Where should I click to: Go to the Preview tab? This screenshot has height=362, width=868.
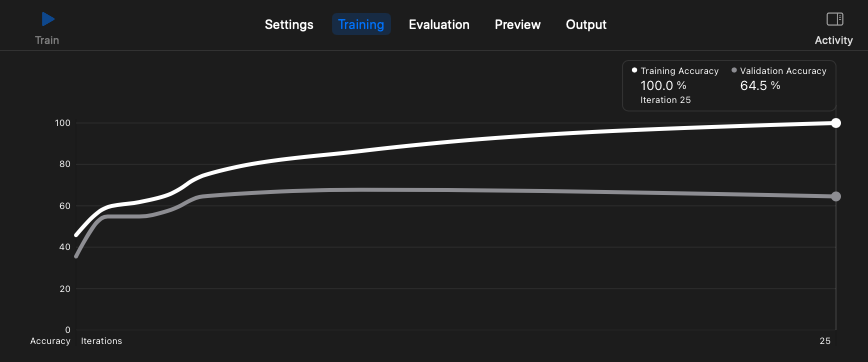click(x=518, y=24)
